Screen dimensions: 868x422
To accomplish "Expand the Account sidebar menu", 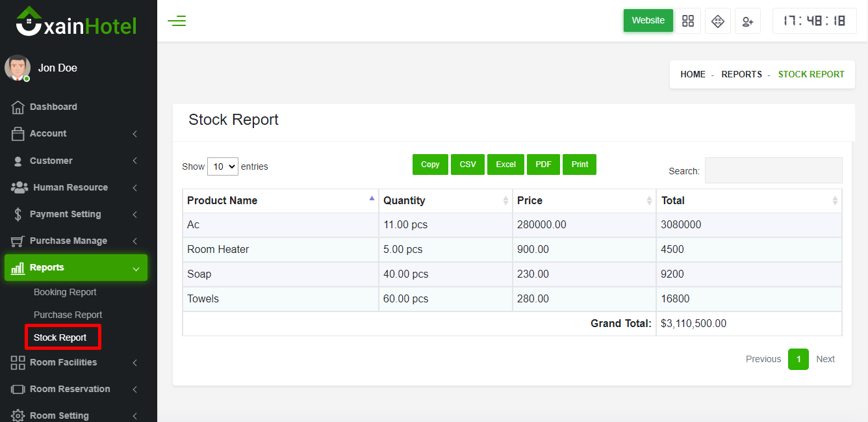I will [75, 133].
